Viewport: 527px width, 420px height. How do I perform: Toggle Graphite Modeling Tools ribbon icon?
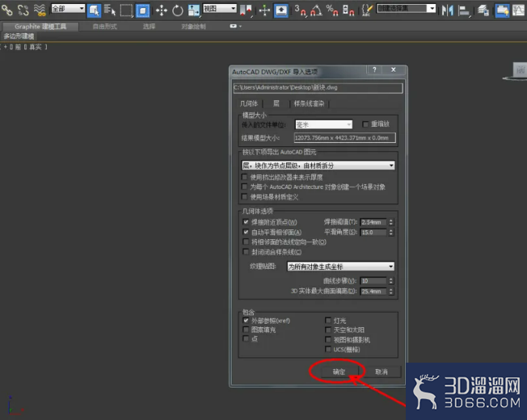[x=502, y=10]
